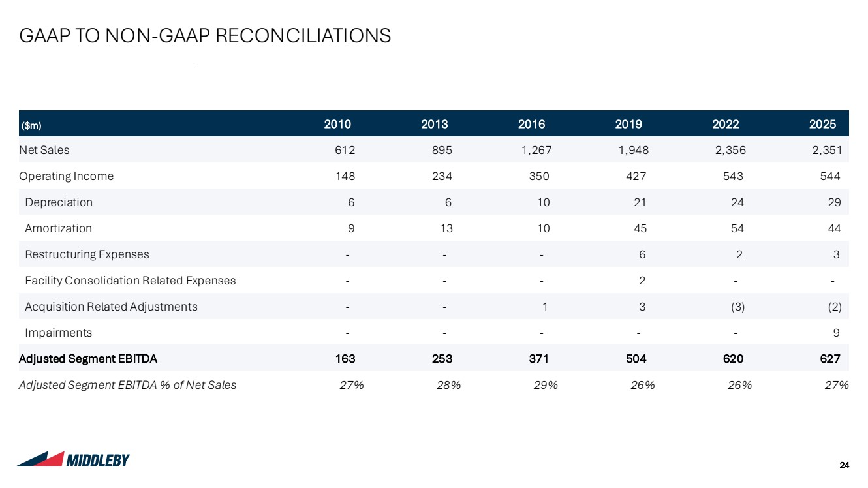Select the Net Sales row label
The width and height of the screenshot is (868, 488).
[x=44, y=150]
